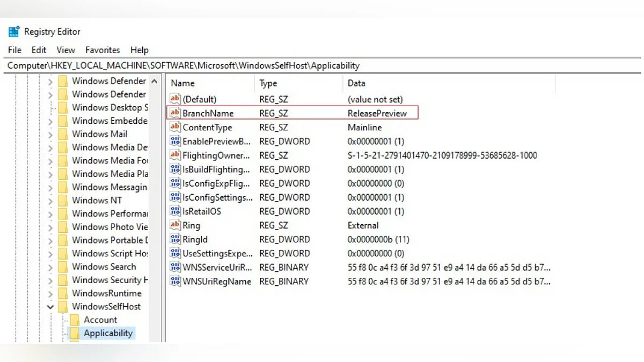Click the Registry Editor app icon in title bar
Image resolution: width=644 pixels, height=362 pixels.
[x=14, y=32]
